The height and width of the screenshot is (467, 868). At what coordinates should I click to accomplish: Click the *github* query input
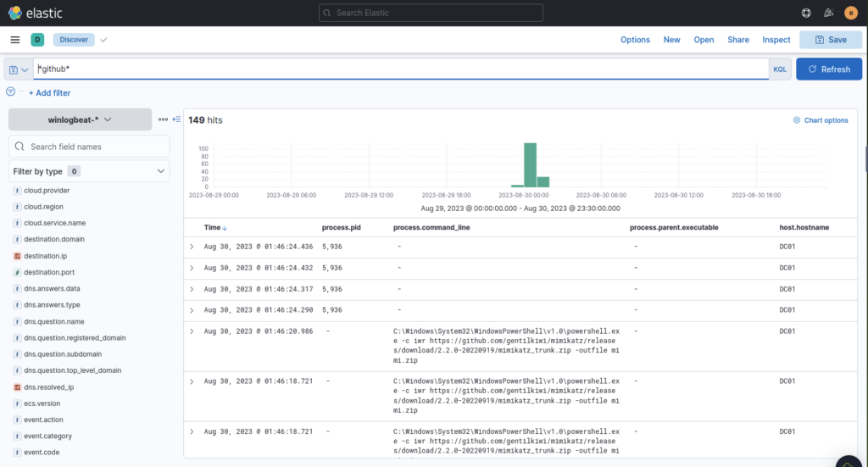(x=401, y=69)
